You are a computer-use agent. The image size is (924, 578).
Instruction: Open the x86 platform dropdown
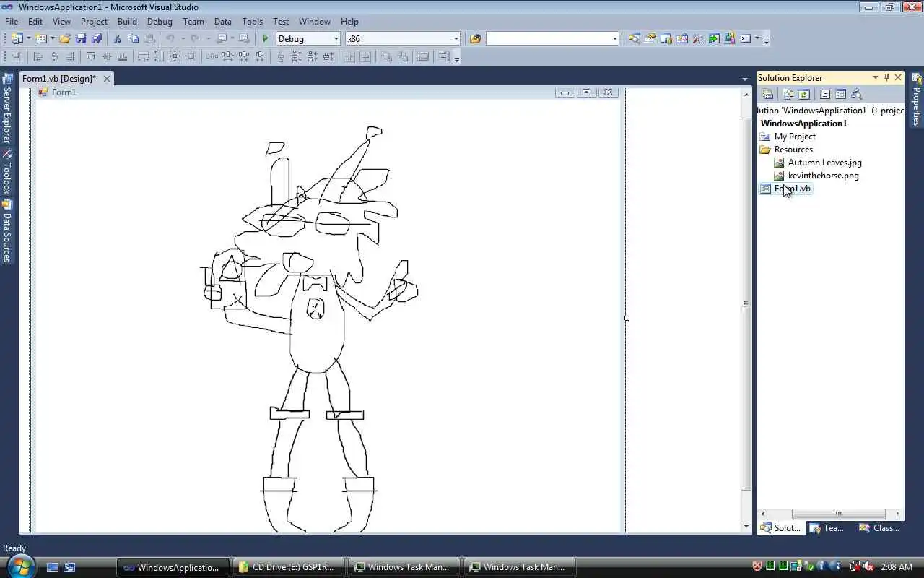(456, 38)
